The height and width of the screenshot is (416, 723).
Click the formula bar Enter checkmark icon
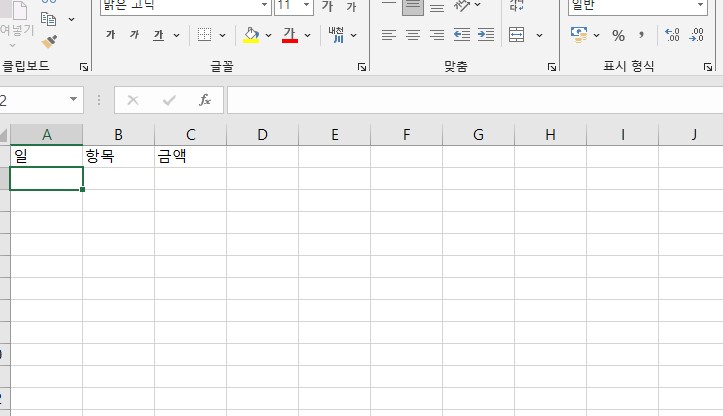(x=169, y=100)
